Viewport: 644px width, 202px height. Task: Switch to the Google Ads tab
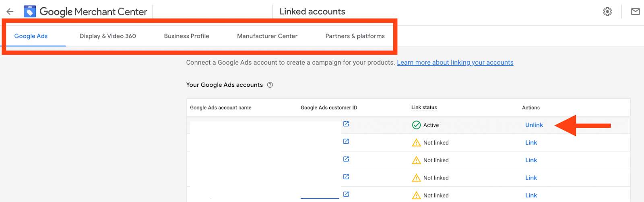click(x=31, y=36)
